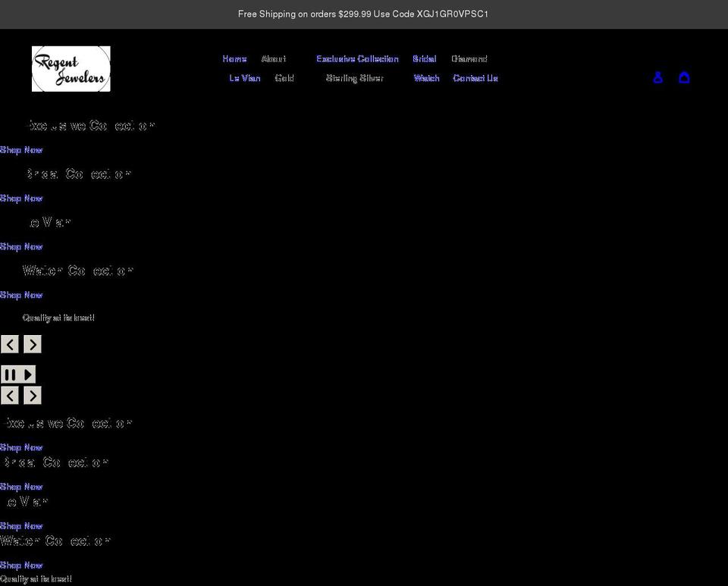The width and height of the screenshot is (728, 586).
Task: Play the slideshow
Action: pyautogui.click(x=28, y=374)
